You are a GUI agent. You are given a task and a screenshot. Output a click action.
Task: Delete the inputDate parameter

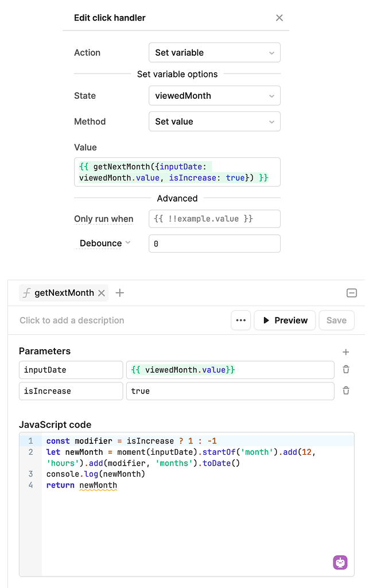coord(346,370)
